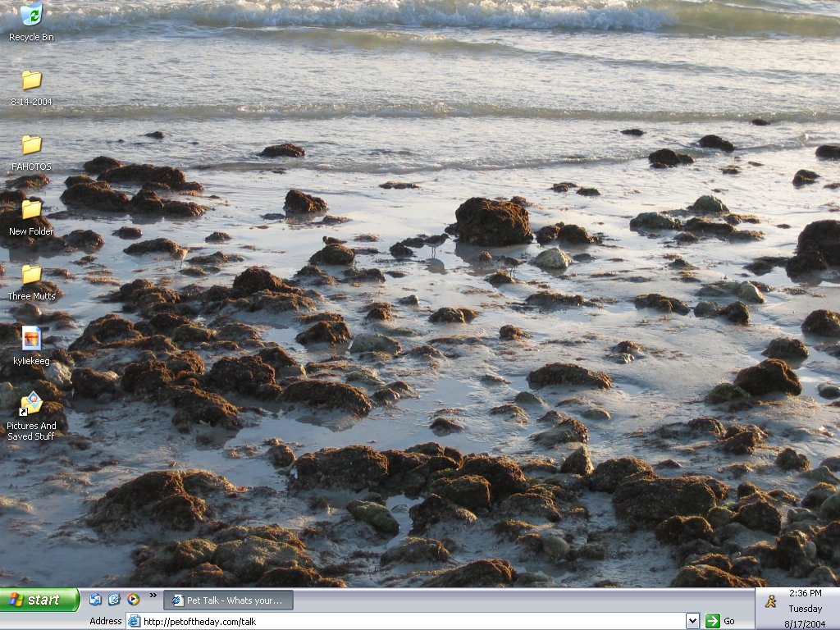This screenshot has height=630, width=840.
Task: Click the Tuesday day label
Action: click(806, 609)
